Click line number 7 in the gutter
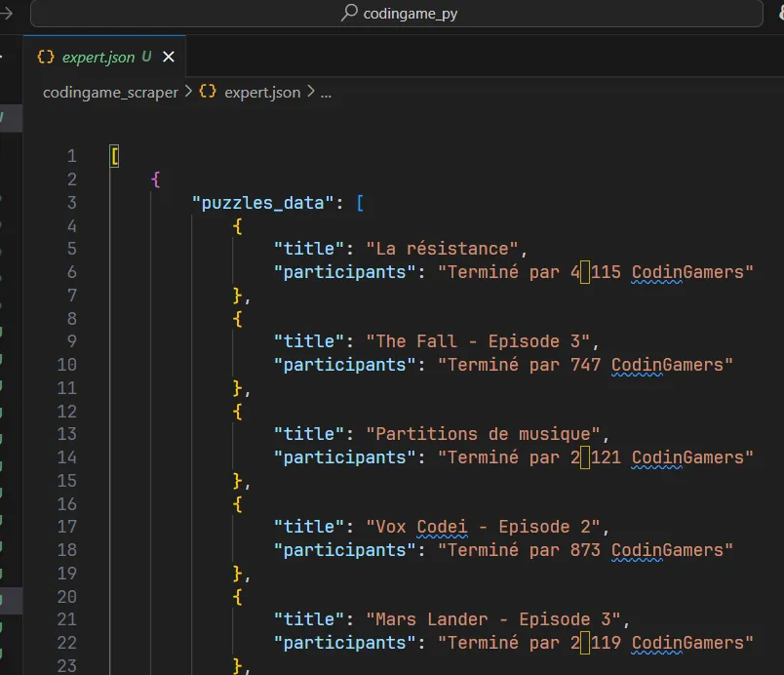 (x=72, y=296)
